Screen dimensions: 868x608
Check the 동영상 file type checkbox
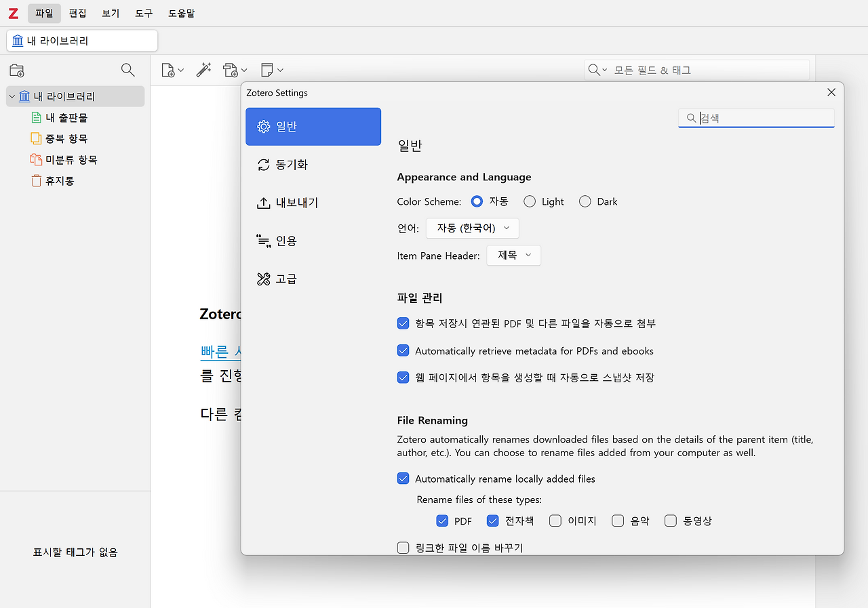(671, 521)
